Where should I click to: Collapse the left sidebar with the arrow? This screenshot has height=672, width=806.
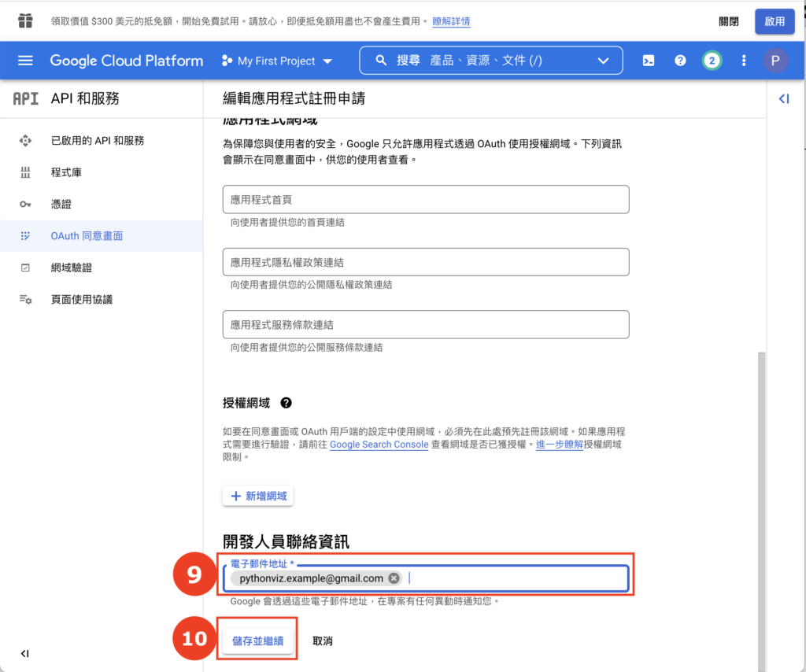click(24, 653)
